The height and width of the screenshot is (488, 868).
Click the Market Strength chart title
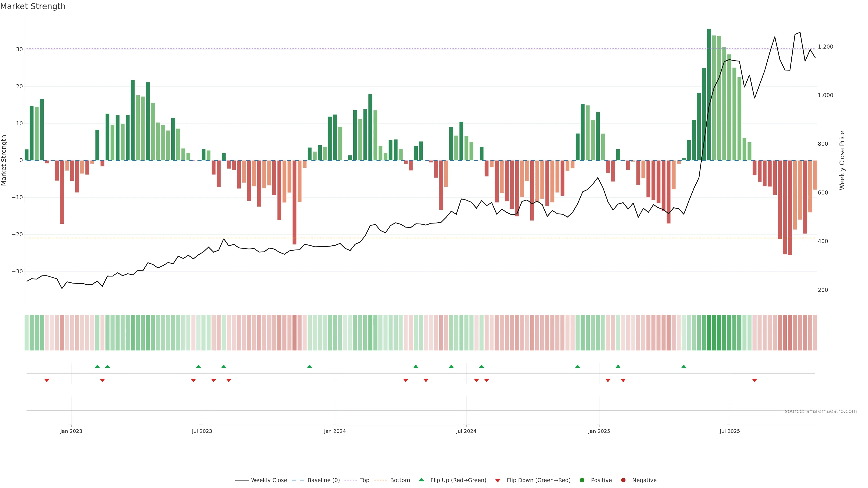33,6
